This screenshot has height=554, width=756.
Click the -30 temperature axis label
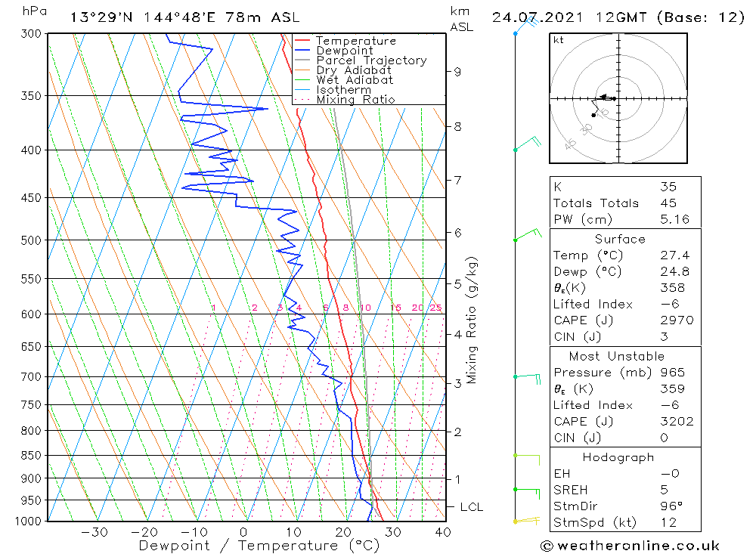(94, 532)
